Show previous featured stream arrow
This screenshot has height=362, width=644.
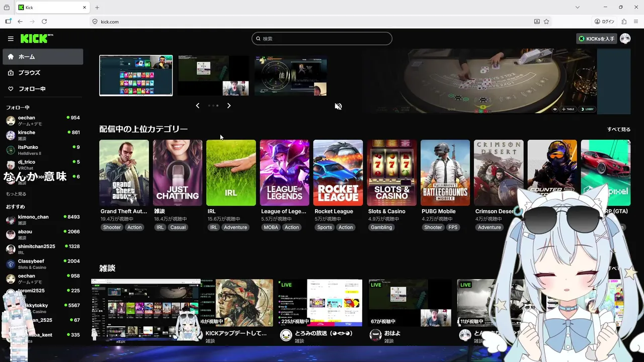click(x=198, y=106)
